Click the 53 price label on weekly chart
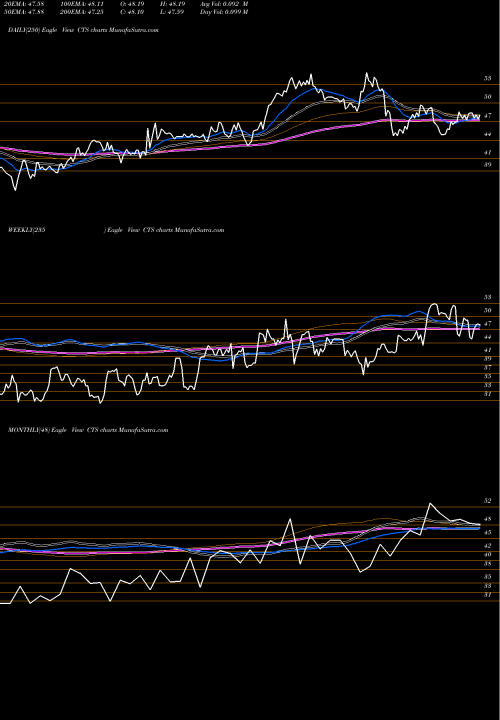The height and width of the screenshot is (720, 500). [x=487, y=298]
